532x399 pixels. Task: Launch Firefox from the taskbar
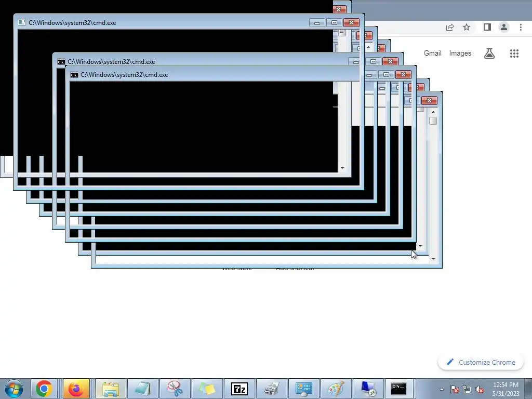click(x=76, y=389)
